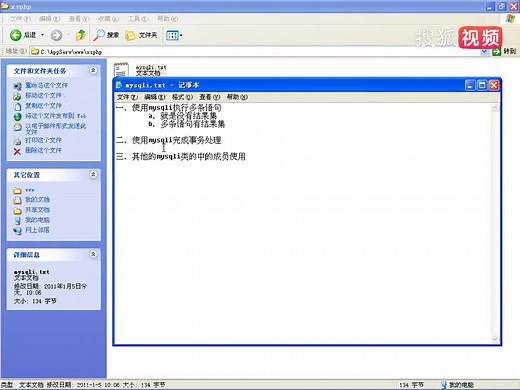The height and width of the screenshot is (390, 520).
Task: Open Notepad Format menu
Action: point(182,97)
